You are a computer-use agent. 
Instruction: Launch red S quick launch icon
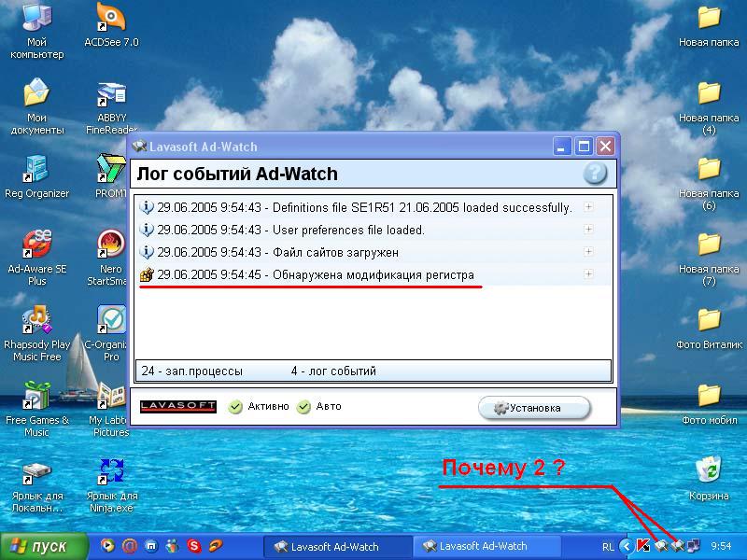coord(194,545)
